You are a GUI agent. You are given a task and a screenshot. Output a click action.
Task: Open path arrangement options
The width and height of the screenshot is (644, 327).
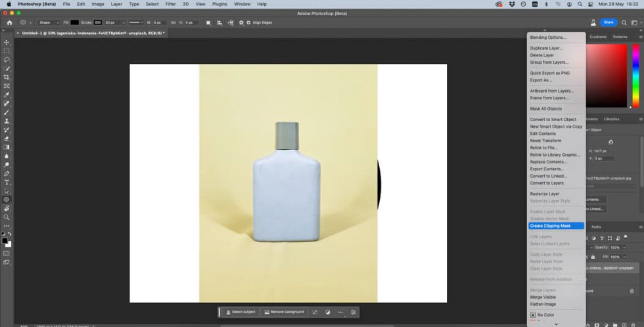[x=231, y=22]
